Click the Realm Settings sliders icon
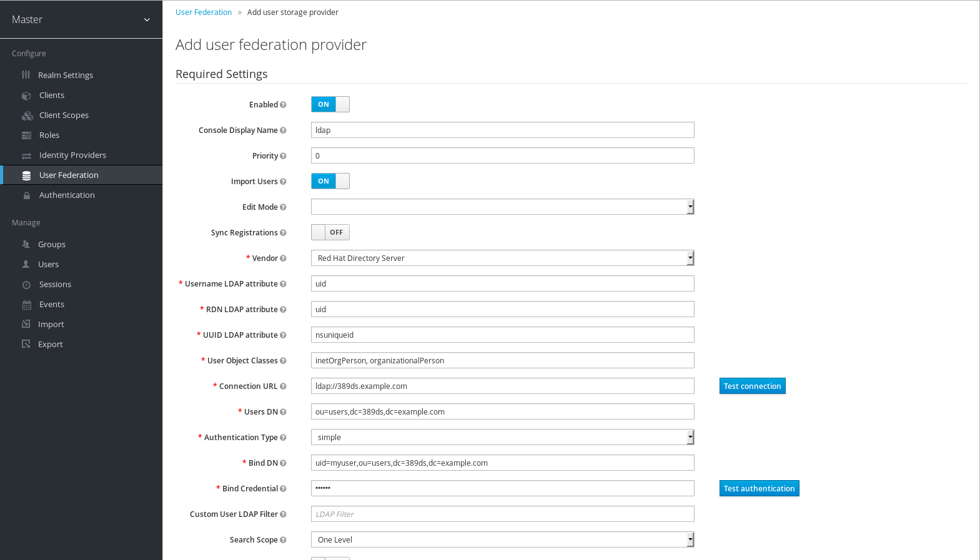 [26, 75]
